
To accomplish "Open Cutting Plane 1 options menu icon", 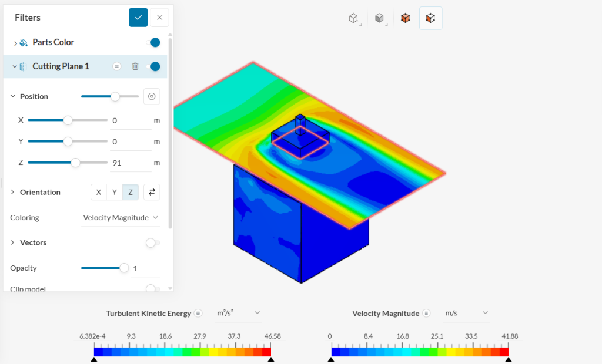I will tap(117, 66).
